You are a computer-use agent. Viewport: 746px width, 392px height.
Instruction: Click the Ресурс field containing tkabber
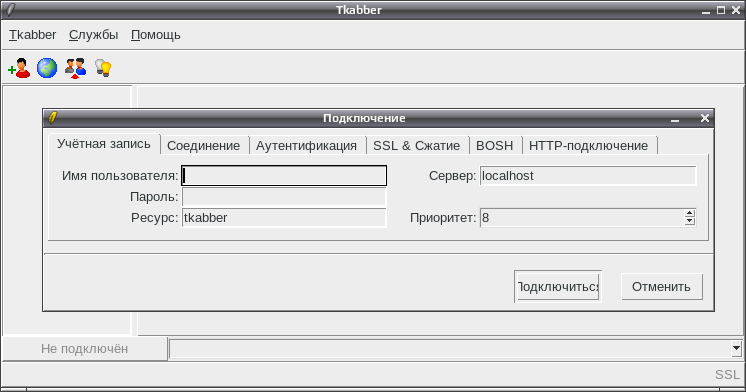point(284,218)
